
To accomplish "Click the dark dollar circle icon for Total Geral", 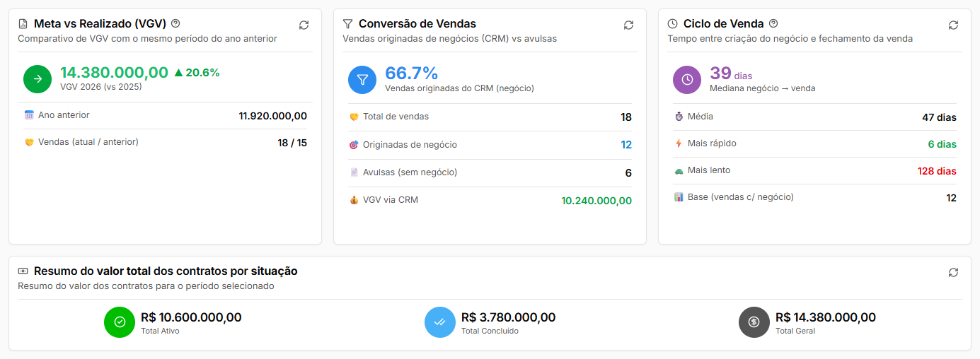I will pos(754,322).
